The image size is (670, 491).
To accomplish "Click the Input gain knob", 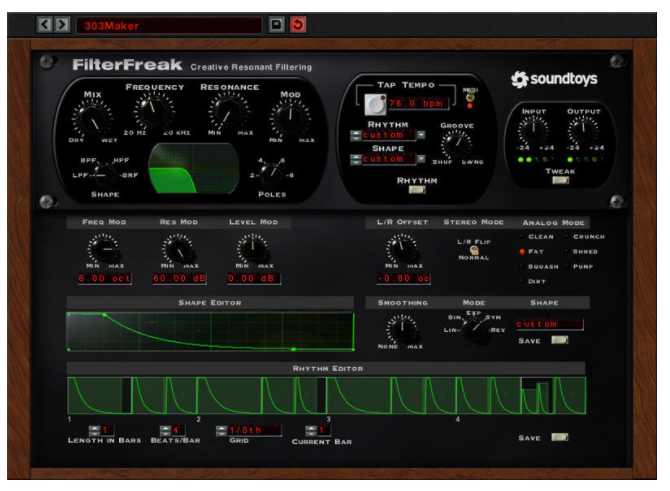I will [533, 129].
